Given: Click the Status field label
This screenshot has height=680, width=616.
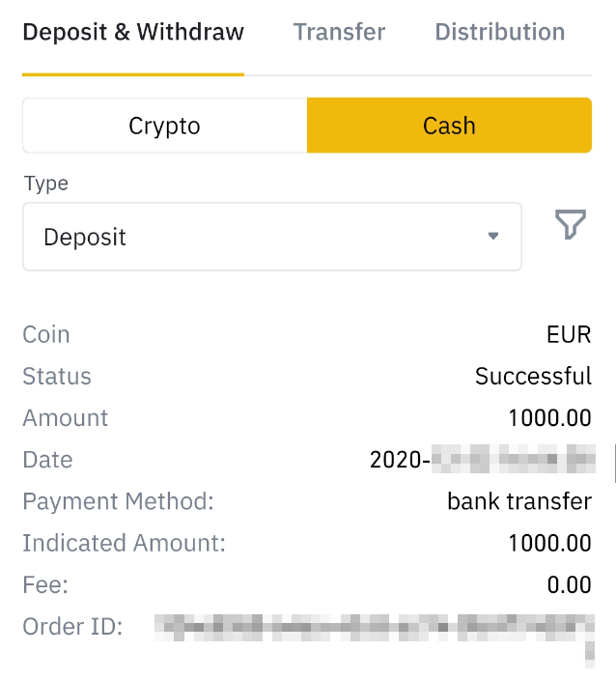Looking at the screenshot, I should click(x=57, y=377).
